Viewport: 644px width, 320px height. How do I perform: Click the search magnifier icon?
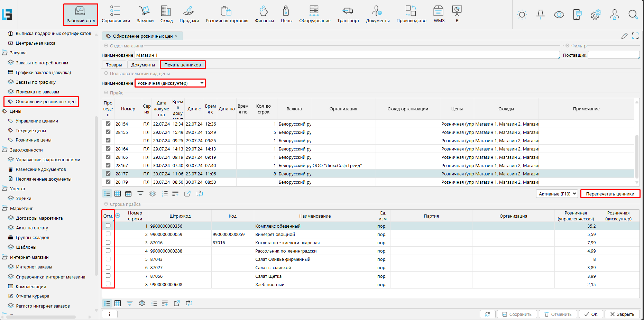(x=633, y=15)
